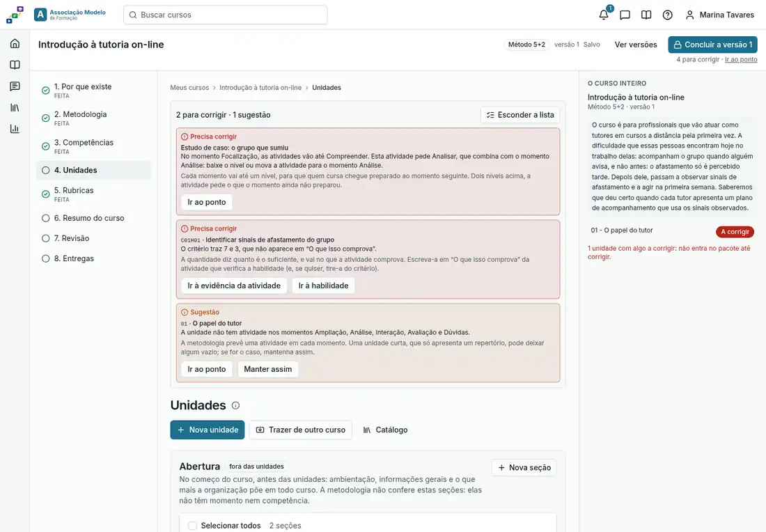
Task: Click 01 - O papel do tutor row
Action: (672, 230)
